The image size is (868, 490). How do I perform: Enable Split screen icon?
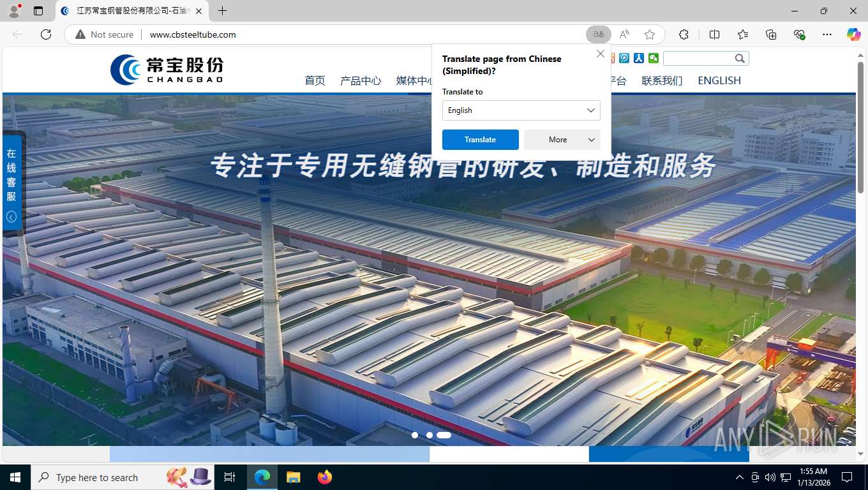pos(715,34)
